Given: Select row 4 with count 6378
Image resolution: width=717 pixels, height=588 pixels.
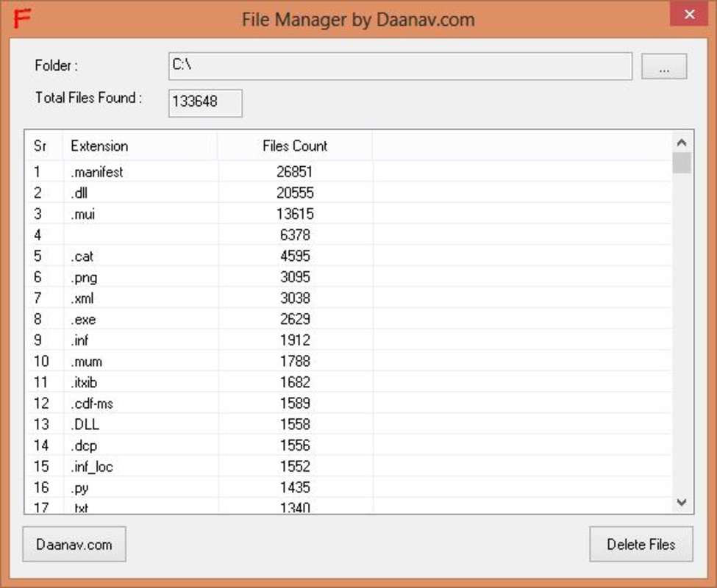Looking at the screenshot, I should (x=349, y=235).
